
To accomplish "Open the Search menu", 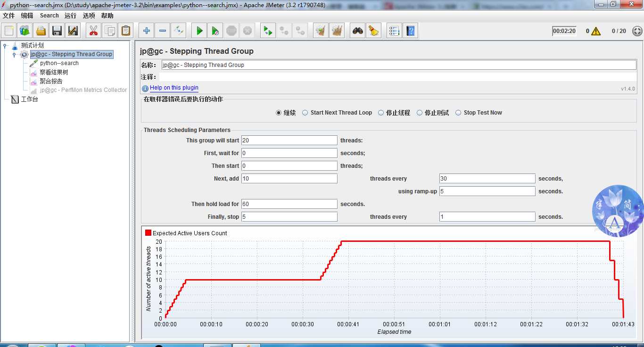I will pos(50,16).
